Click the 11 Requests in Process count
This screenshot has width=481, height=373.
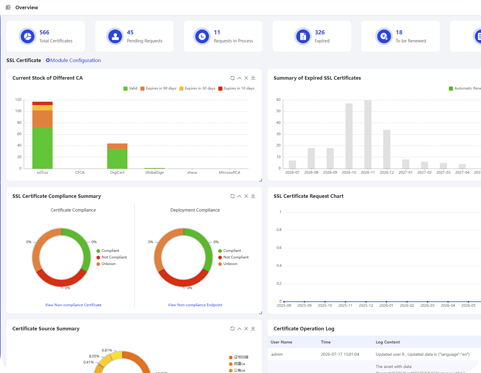[x=217, y=32]
